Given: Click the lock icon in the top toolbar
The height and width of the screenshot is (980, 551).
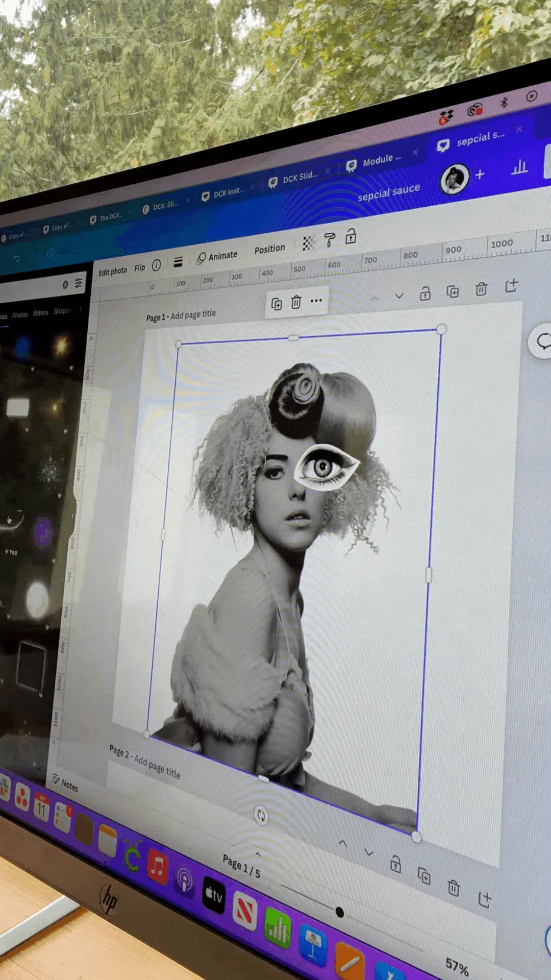Looking at the screenshot, I should pyautogui.click(x=350, y=236).
